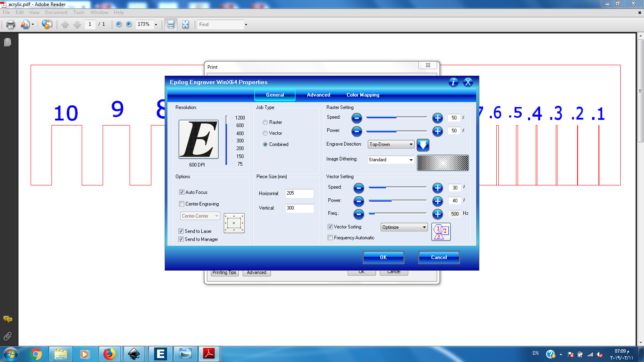Increase Vector Freq with plus button
The image size is (644, 362).
(438, 214)
